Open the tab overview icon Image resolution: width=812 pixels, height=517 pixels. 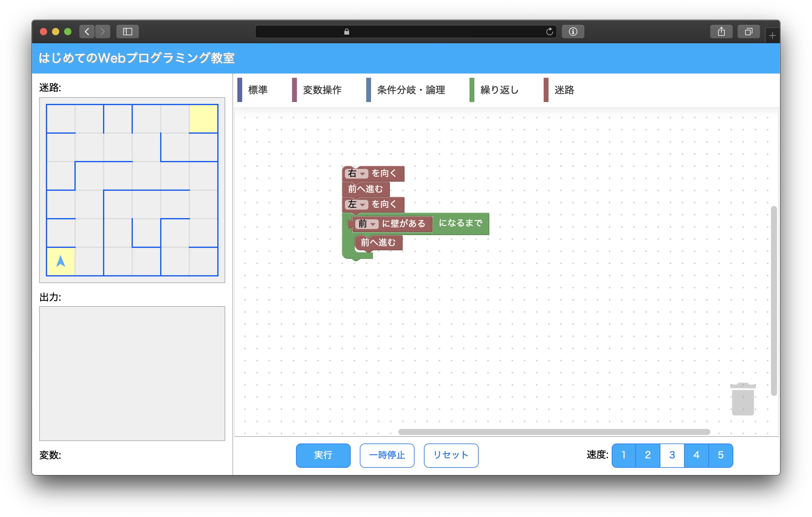pos(748,32)
